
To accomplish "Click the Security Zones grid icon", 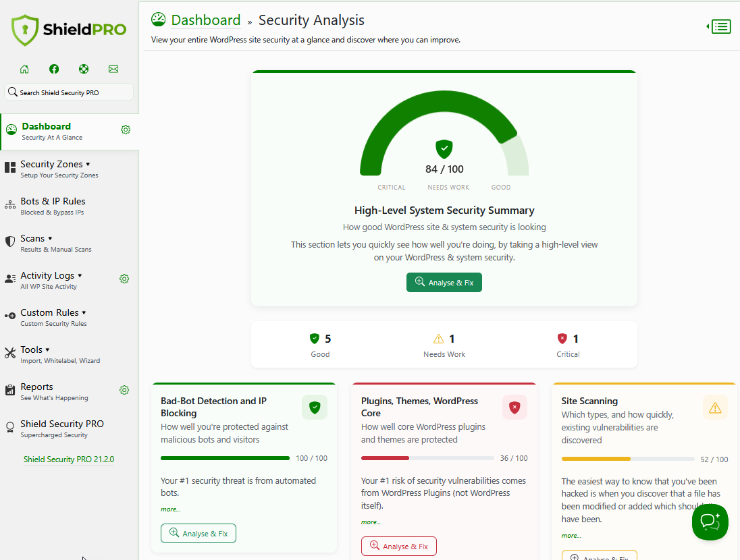I will tap(10, 167).
